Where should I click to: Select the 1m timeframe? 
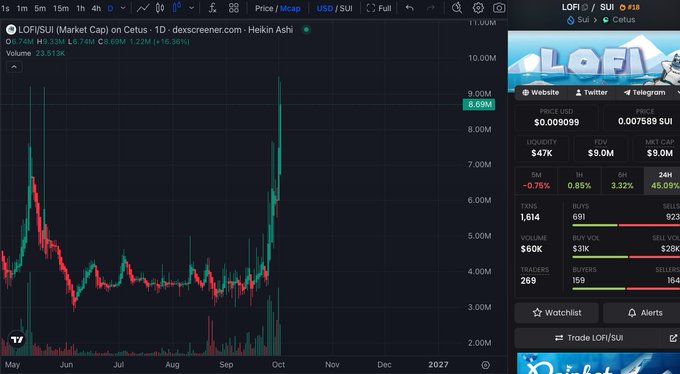[22, 8]
